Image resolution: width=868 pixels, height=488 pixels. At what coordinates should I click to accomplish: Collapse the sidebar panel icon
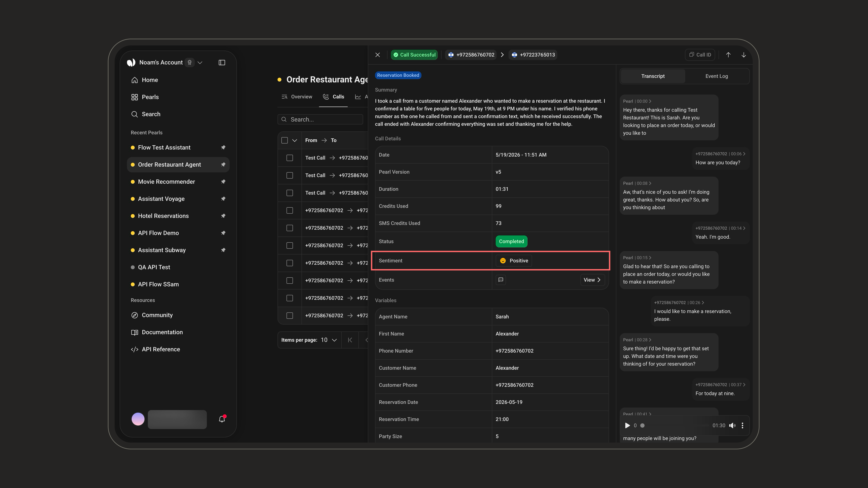(x=222, y=63)
